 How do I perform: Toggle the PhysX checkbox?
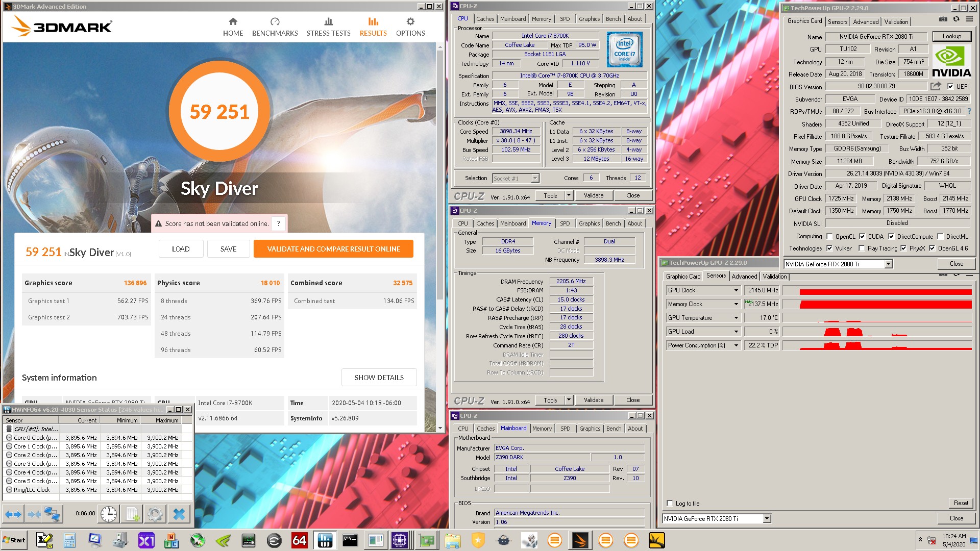(903, 248)
